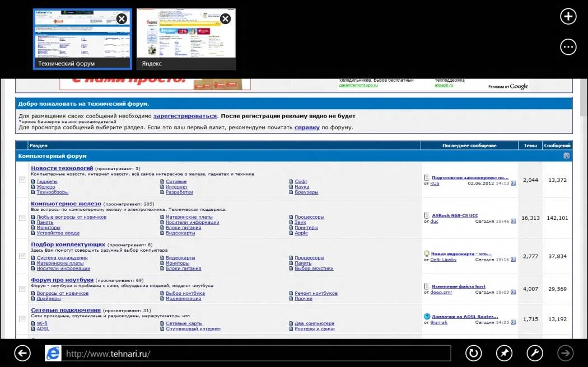Open Любые вопросы от новичков subforum
The width and height of the screenshot is (588, 367).
pyautogui.click(x=72, y=217)
